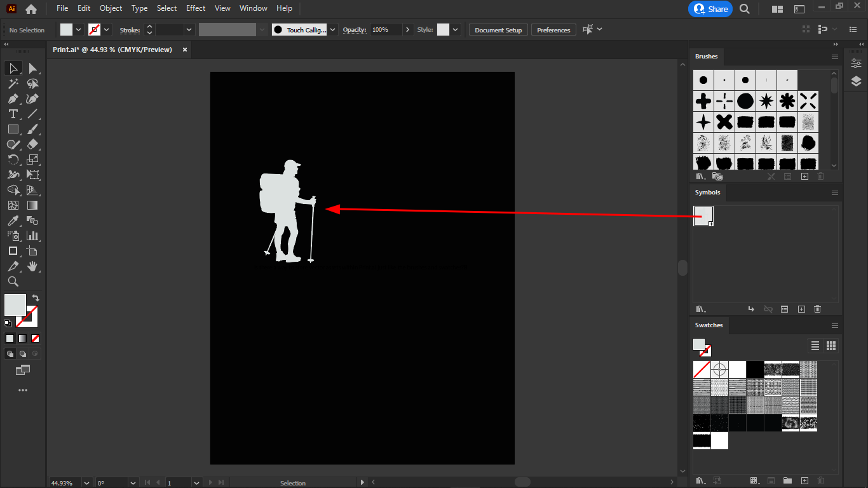Select the Selection tool
This screenshot has width=868, height=488.
click(x=13, y=68)
